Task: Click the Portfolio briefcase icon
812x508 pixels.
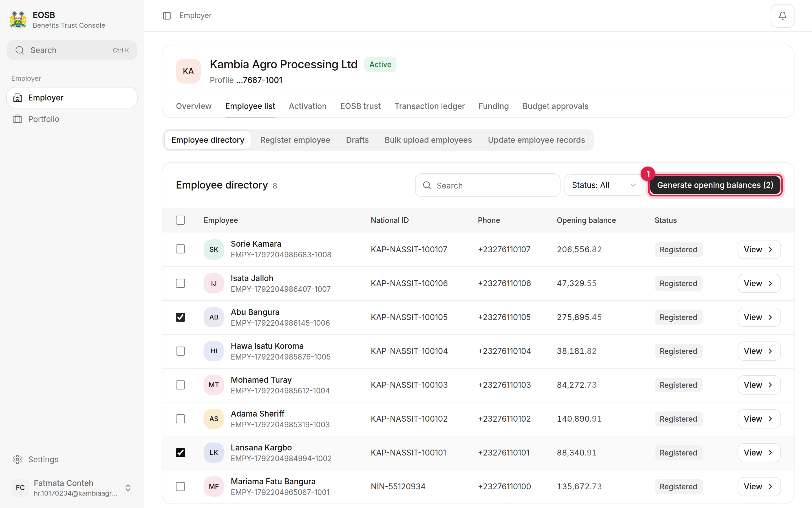Action: (x=17, y=119)
